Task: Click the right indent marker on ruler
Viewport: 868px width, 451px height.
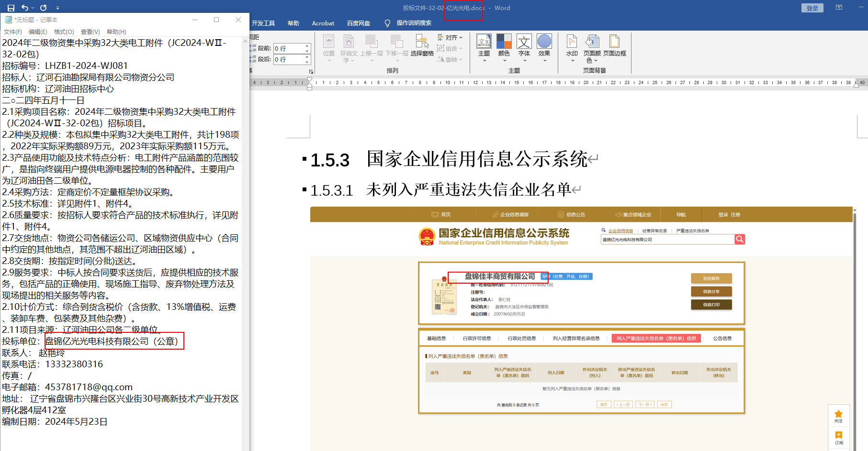Action: point(857,86)
